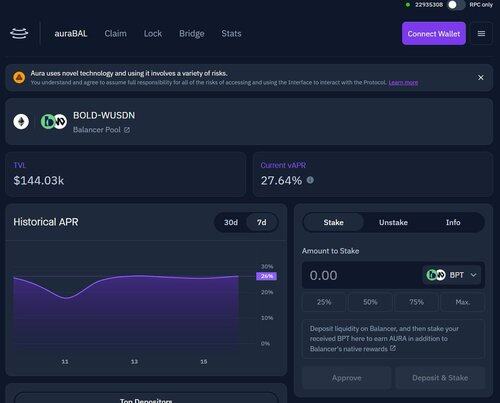Click the green block status dot
The image size is (500, 403).
pyautogui.click(x=407, y=5)
